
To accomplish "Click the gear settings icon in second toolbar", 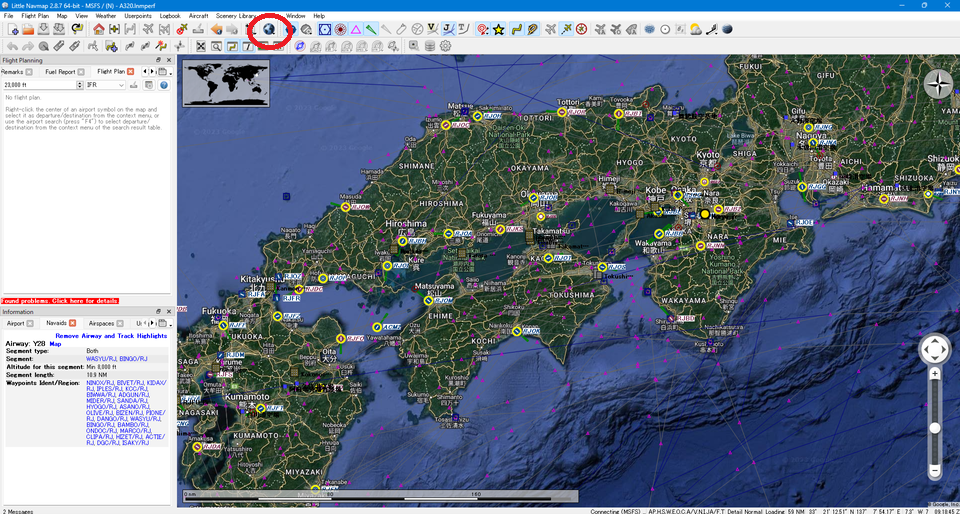I will point(445,46).
